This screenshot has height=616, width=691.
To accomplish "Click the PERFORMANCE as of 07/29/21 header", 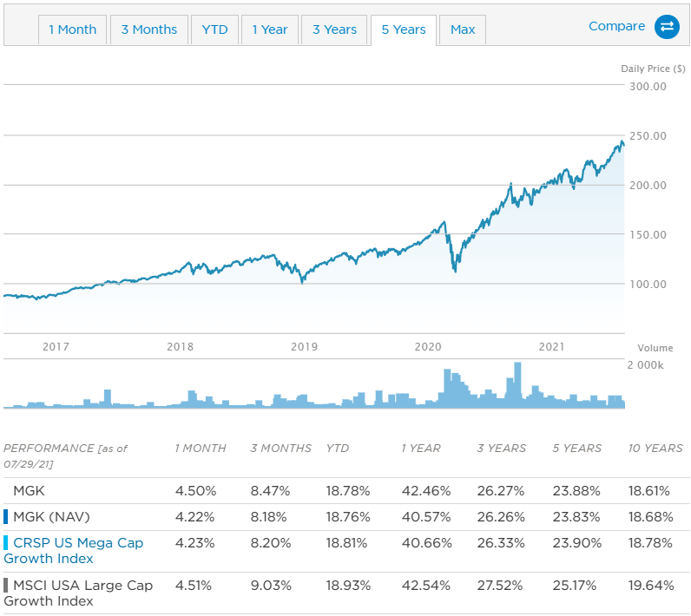I will click(65, 456).
